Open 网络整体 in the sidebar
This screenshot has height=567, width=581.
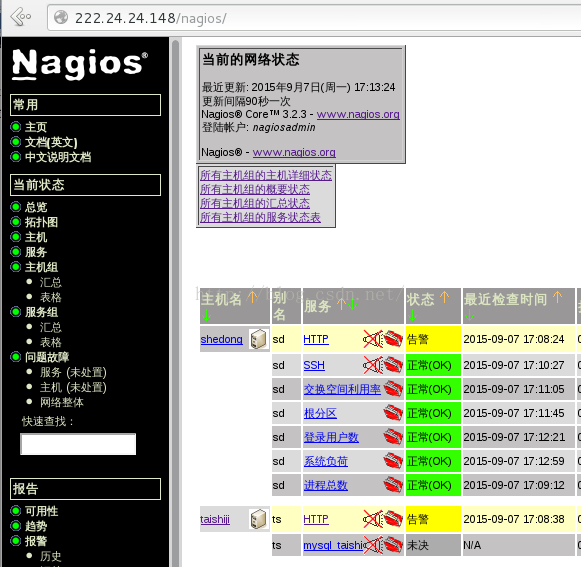tap(62, 402)
